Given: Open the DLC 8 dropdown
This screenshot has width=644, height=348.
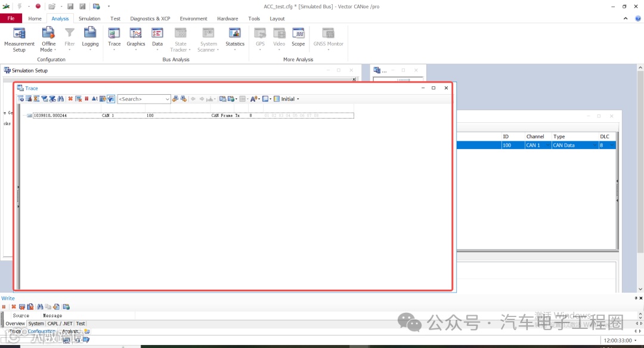Looking at the screenshot, I should pos(612,145).
